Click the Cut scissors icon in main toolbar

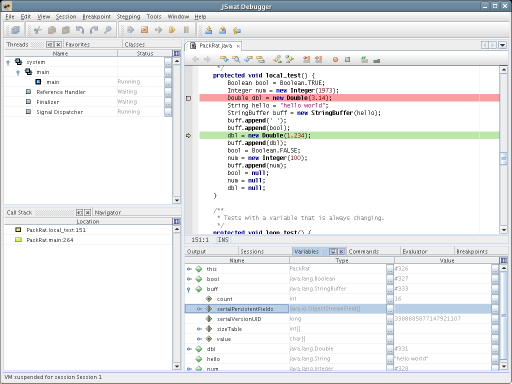(x=38, y=30)
